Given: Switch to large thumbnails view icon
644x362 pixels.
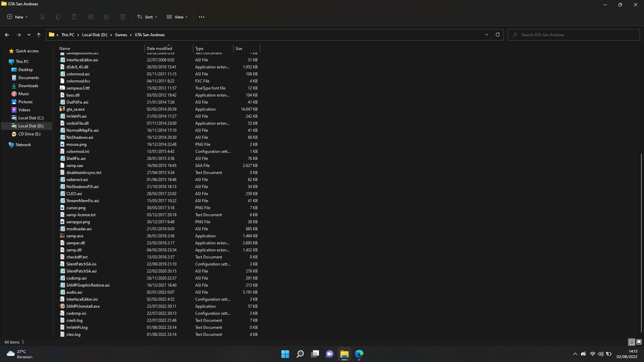Looking at the screenshot, I should click(638, 342).
